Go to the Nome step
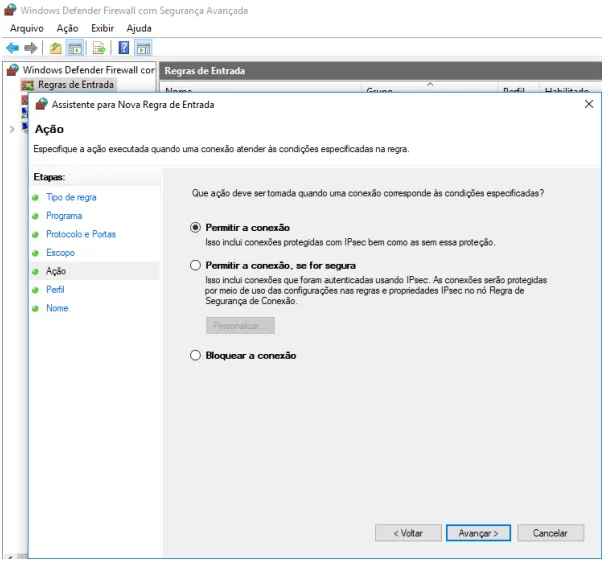Viewport: 605px width, 564px height. 57,308
